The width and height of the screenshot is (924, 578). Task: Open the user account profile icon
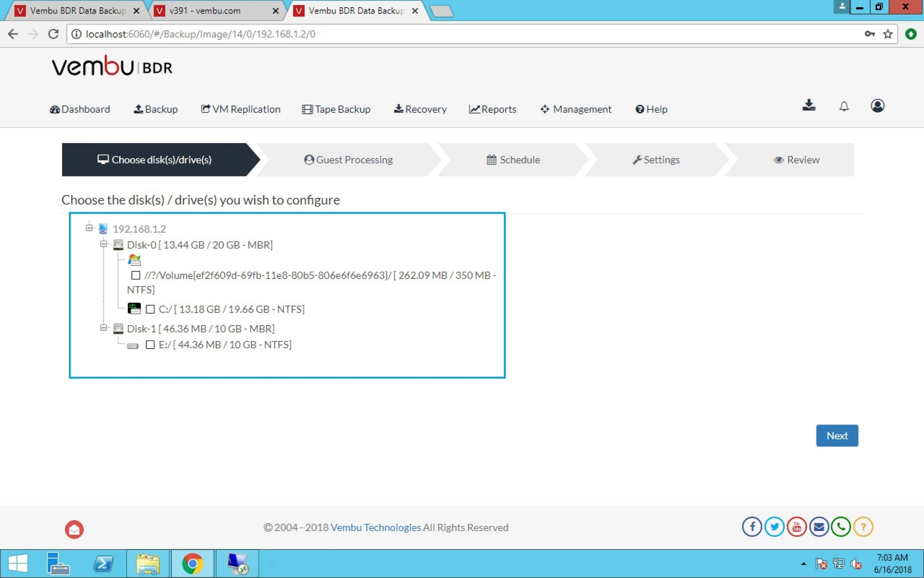point(877,106)
